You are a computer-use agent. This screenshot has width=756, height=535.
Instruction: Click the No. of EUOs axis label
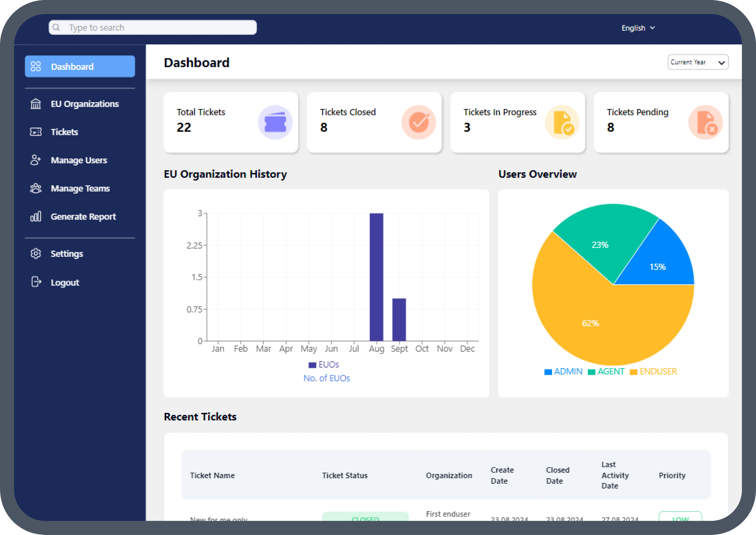[x=327, y=378]
